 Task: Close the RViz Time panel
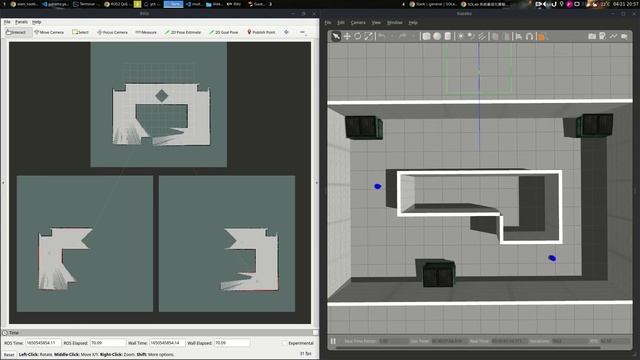[x=315, y=333]
